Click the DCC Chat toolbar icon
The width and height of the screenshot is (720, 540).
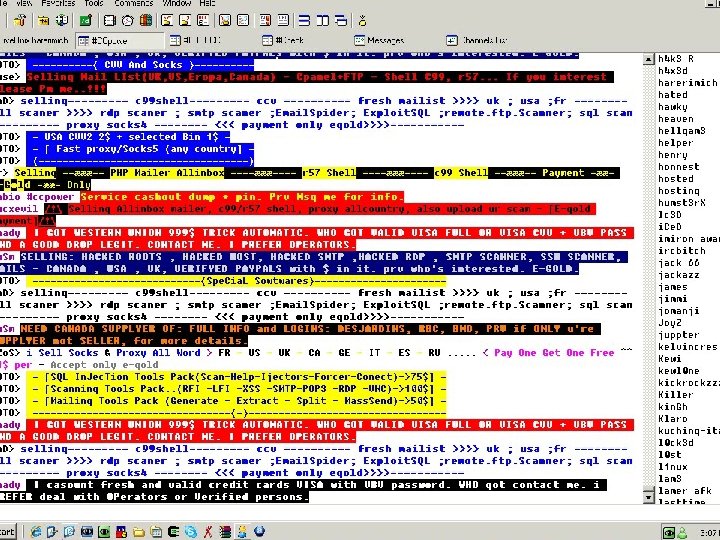pos(185,20)
